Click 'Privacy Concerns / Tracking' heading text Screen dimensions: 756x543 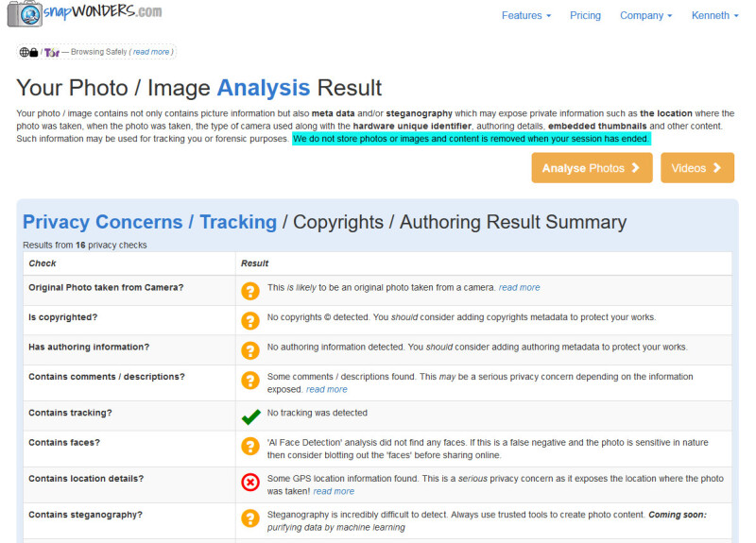(x=150, y=222)
